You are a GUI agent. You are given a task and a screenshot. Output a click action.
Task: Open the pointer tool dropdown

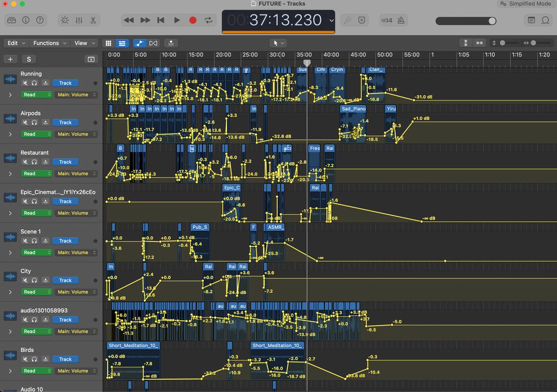(278, 43)
